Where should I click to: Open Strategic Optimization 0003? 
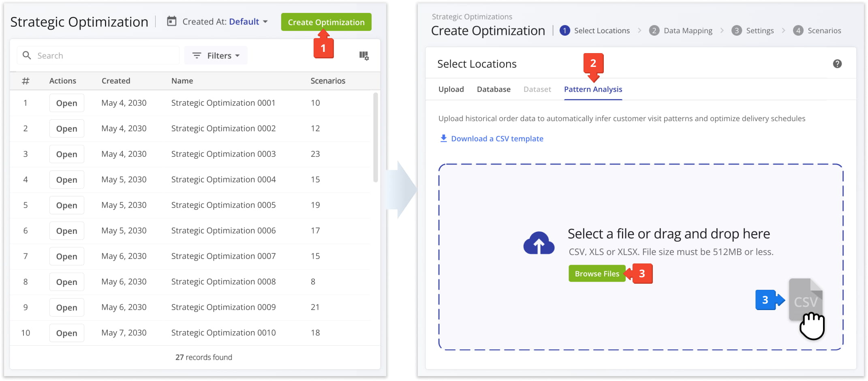pos(66,154)
